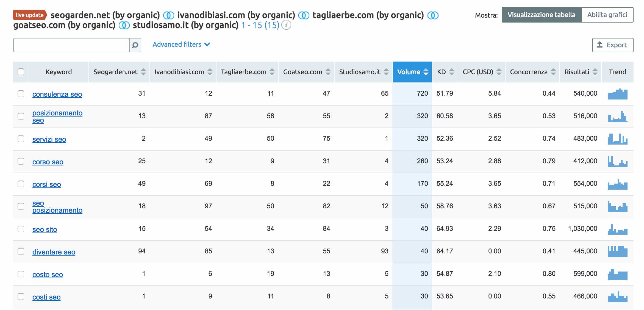Click the Trend column header
The width and height of the screenshot is (644, 310).
[617, 72]
